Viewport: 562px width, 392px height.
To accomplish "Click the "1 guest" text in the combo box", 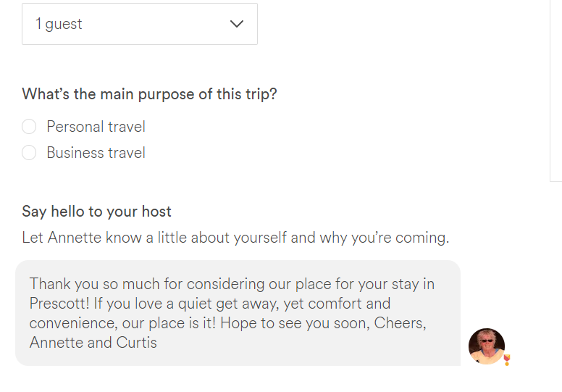I will pos(59,24).
